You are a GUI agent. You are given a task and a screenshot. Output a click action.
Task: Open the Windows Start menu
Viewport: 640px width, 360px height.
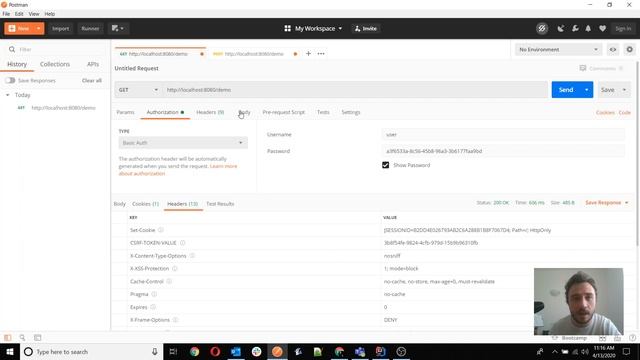coord(10,351)
